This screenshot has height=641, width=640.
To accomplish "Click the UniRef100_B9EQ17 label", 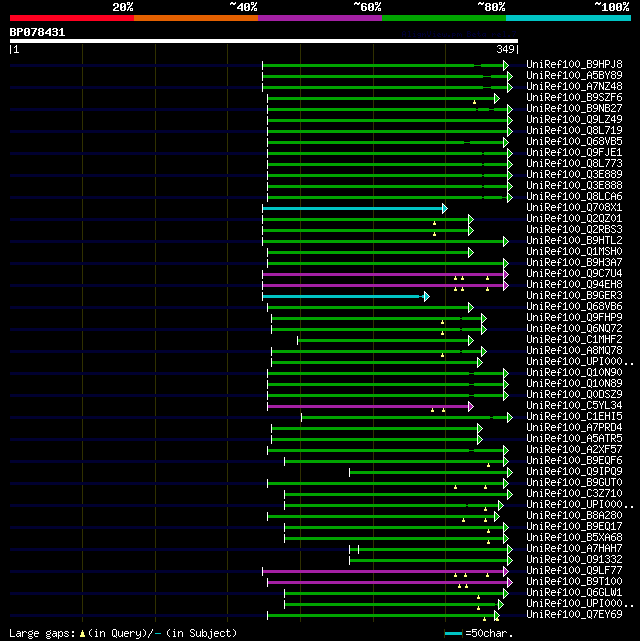I will 574,527.
